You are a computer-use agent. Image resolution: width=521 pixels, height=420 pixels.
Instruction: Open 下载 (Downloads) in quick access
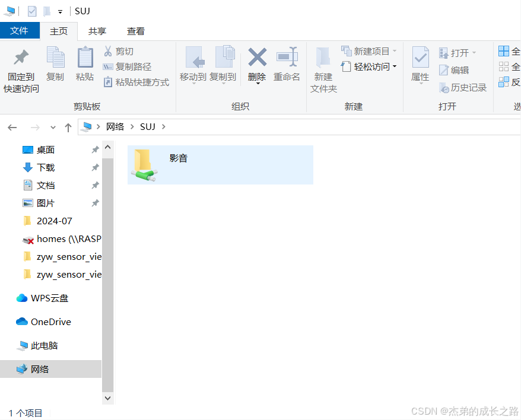(x=46, y=167)
